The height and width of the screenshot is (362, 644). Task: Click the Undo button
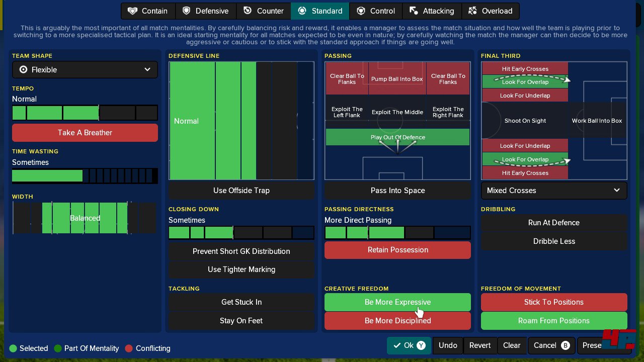(x=447, y=345)
